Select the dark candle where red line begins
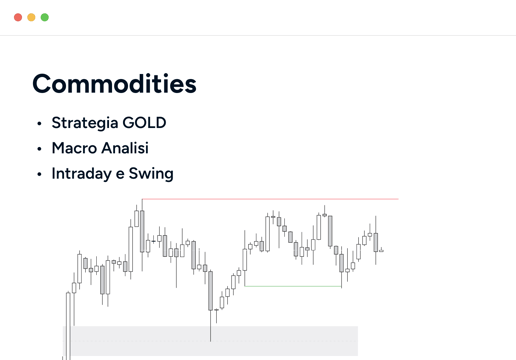 point(142,231)
